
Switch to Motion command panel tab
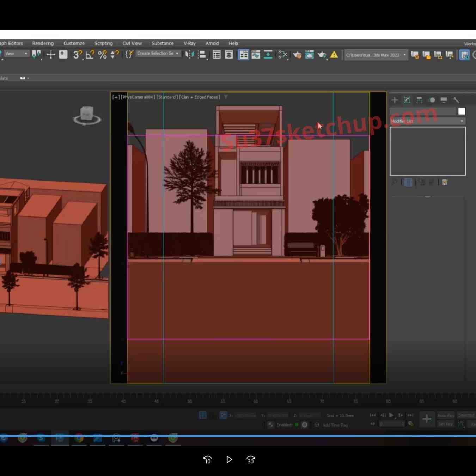(x=432, y=100)
